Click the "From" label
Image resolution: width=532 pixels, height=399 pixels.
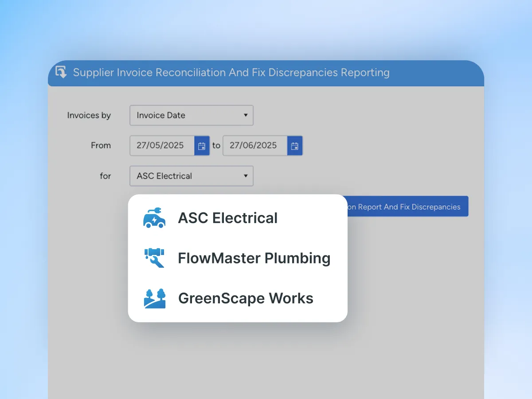(x=101, y=145)
